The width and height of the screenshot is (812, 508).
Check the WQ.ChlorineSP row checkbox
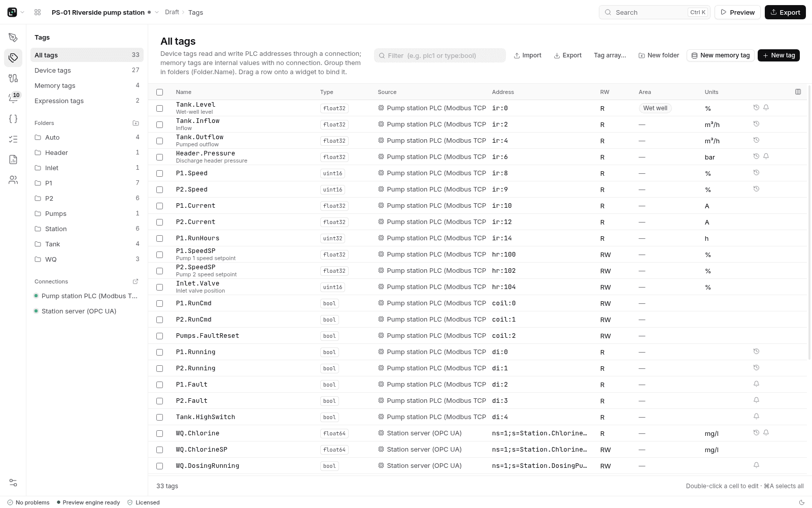pyautogui.click(x=160, y=450)
